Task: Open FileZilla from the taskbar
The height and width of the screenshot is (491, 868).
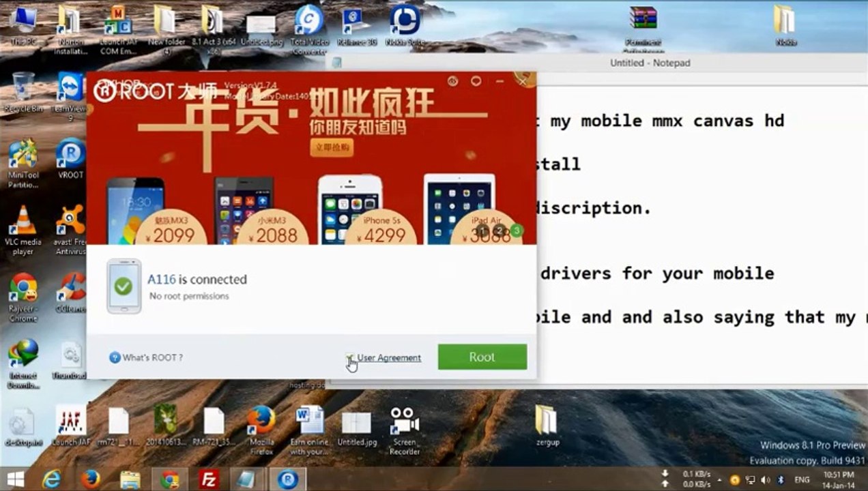Action: click(x=209, y=479)
